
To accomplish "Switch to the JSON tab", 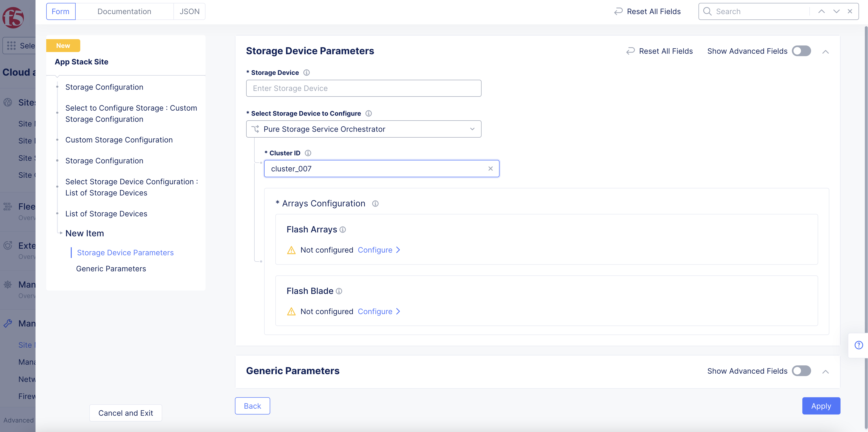I will [x=189, y=11].
